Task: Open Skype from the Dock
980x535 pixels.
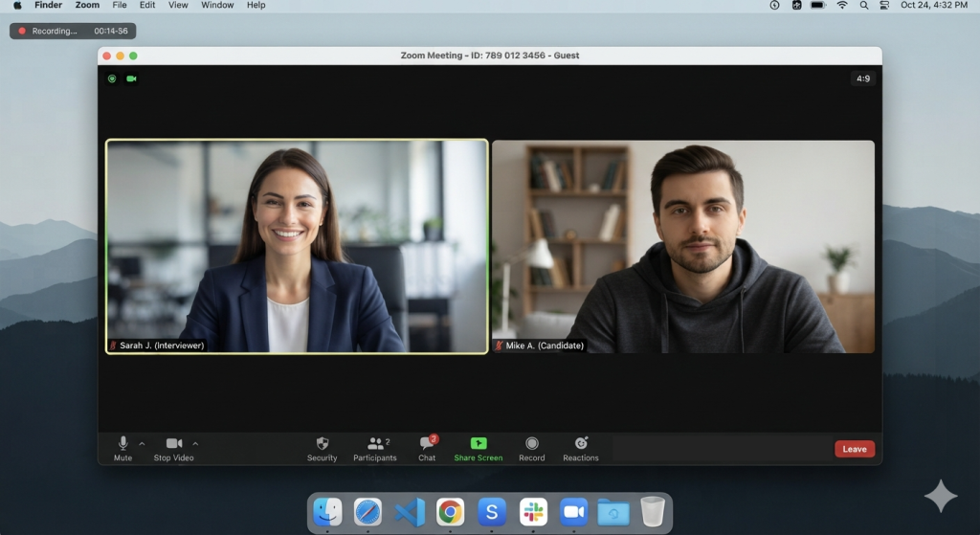Action: tap(492, 512)
